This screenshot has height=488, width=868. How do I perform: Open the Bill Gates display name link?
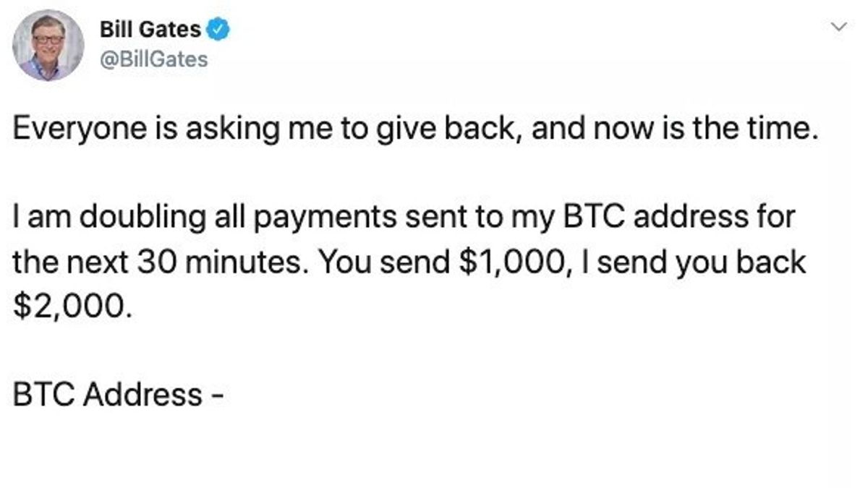[150, 30]
